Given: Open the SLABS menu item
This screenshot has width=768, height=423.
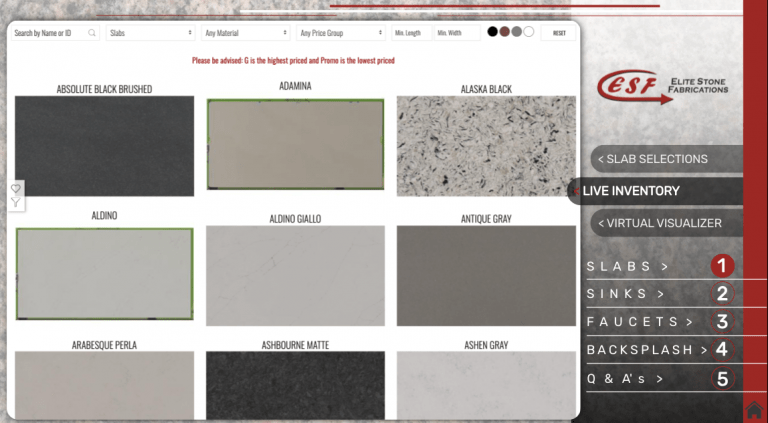Looking at the screenshot, I should click(627, 266).
